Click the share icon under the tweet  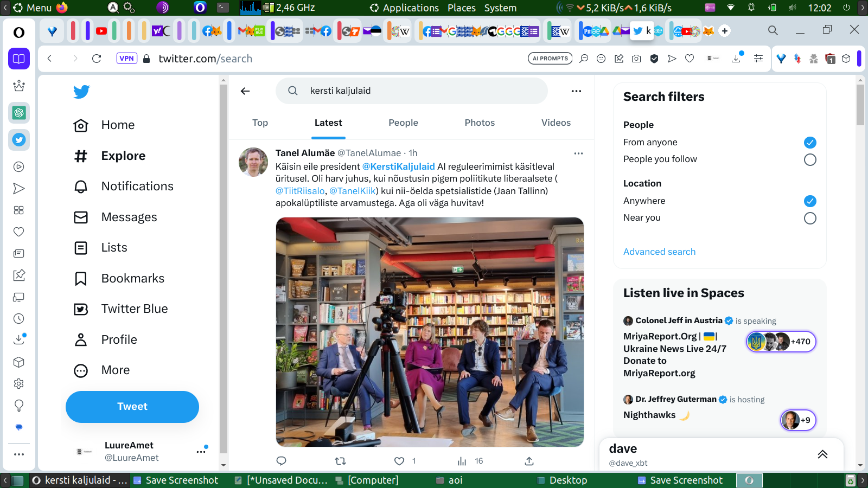pyautogui.click(x=529, y=461)
